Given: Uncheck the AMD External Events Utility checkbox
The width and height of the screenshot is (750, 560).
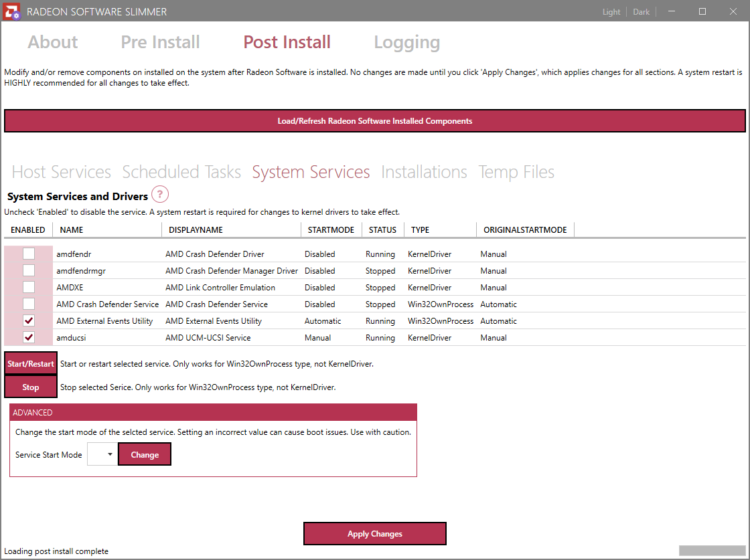Looking at the screenshot, I should [x=29, y=320].
